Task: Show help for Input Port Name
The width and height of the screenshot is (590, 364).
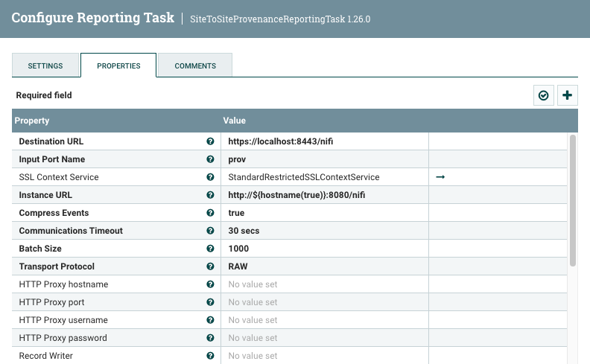Action: click(x=210, y=159)
